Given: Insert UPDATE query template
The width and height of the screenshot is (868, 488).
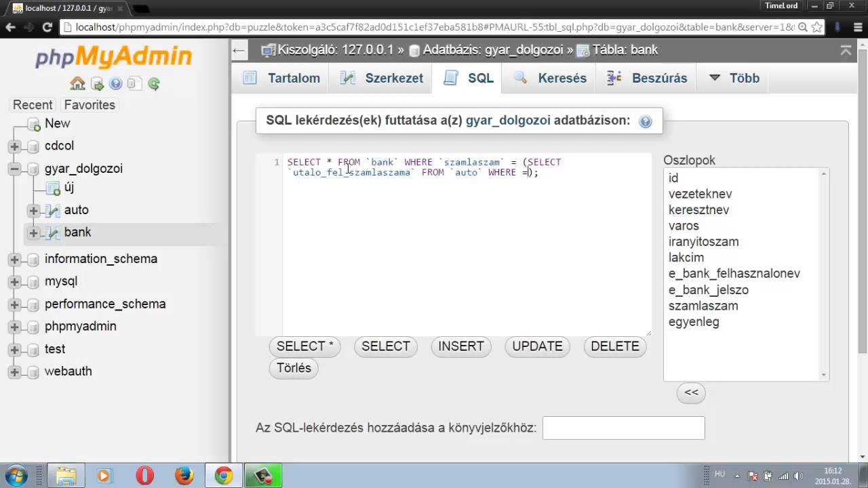Looking at the screenshot, I should click(x=537, y=346).
